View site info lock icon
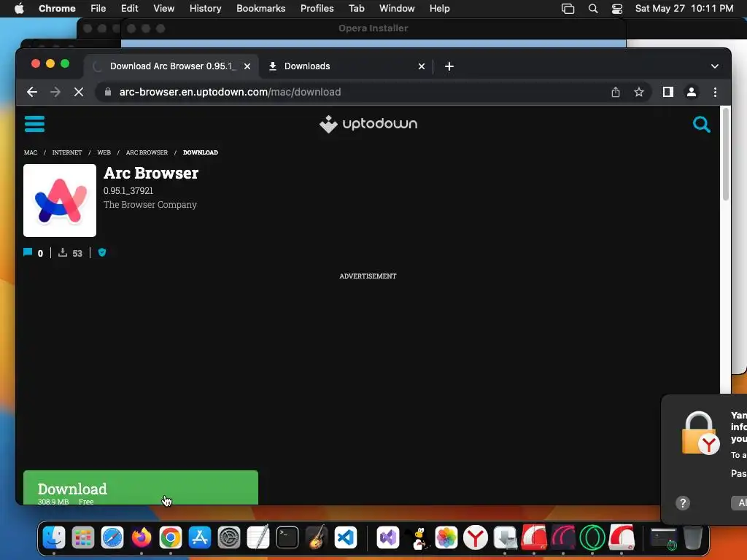747x560 pixels. 108,92
